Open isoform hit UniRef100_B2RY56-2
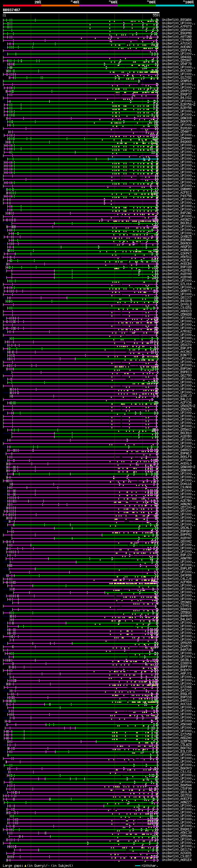197x868 pixels. pyautogui.click(x=179, y=104)
